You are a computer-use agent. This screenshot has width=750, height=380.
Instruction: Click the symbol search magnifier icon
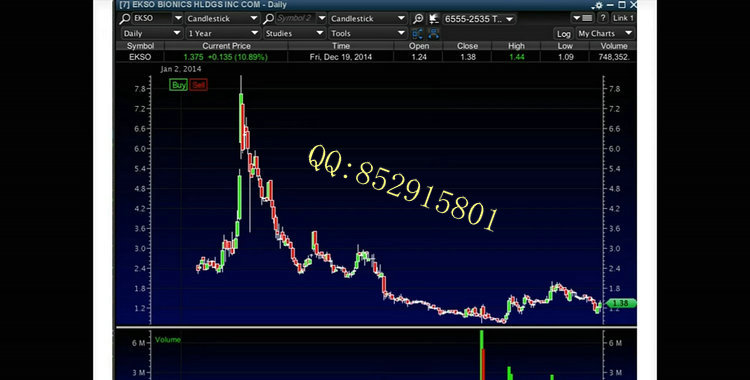coord(125,19)
